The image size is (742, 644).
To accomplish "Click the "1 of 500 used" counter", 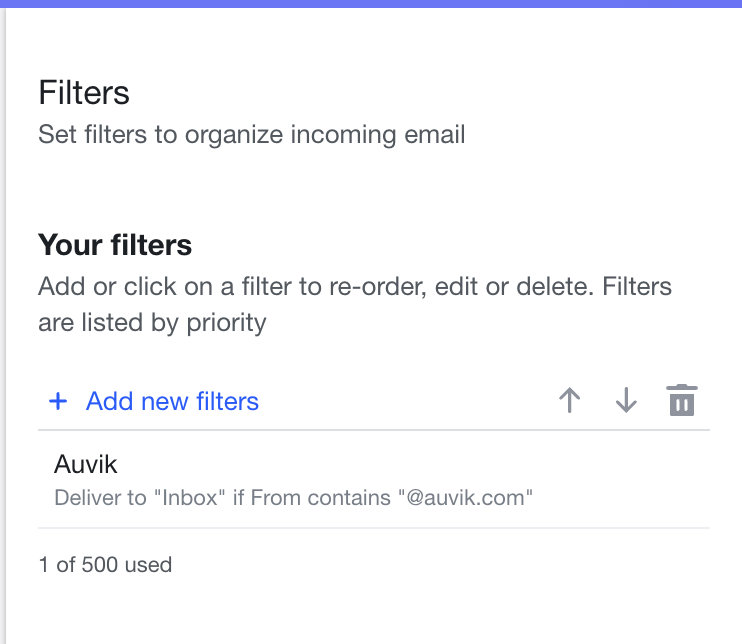I will point(105,565).
